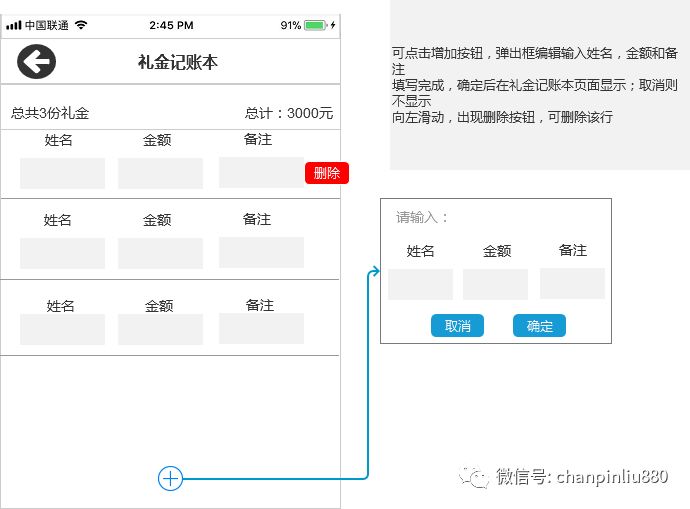
Task: Tap the battery icon in status bar
Action: tap(316, 25)
